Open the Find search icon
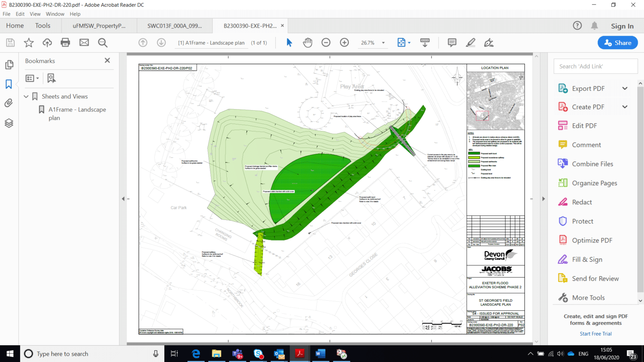The image size is (644, 362). point(102,42)
